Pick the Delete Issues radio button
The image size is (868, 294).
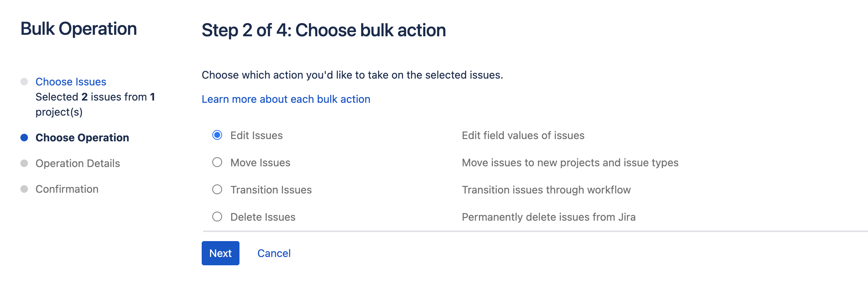(217, 217)
